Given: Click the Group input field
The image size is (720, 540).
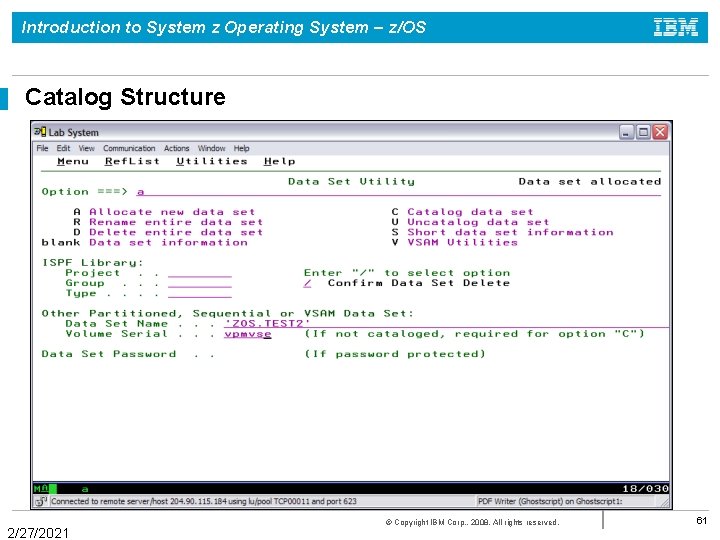Looking at the screenshot, I should click(x=200, y=283).
